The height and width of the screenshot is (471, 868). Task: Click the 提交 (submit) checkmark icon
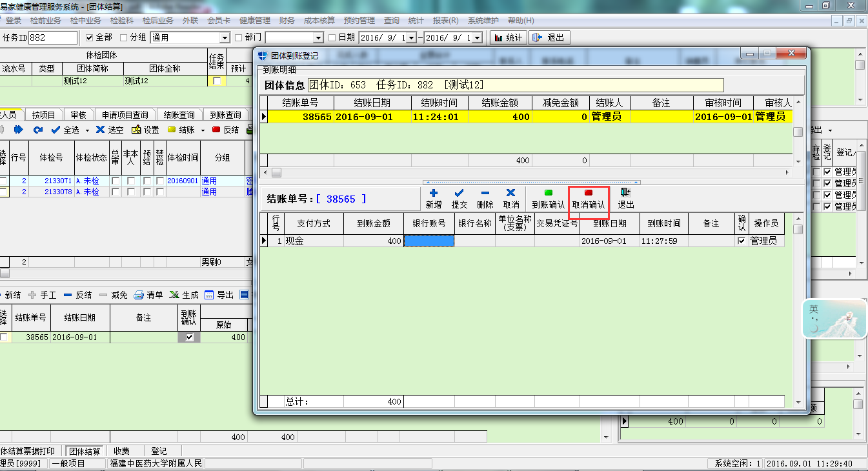(459, 193)
